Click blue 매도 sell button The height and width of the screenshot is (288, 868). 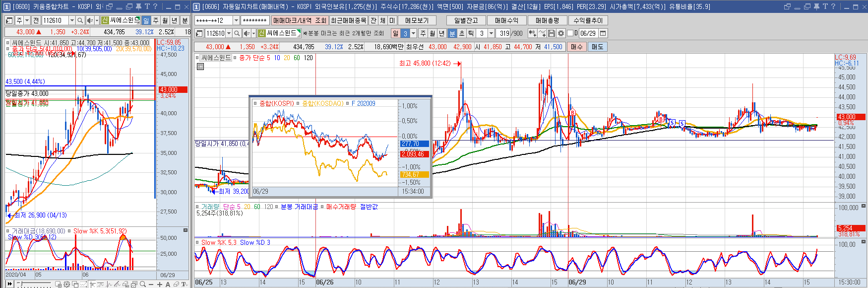[598, 47]
